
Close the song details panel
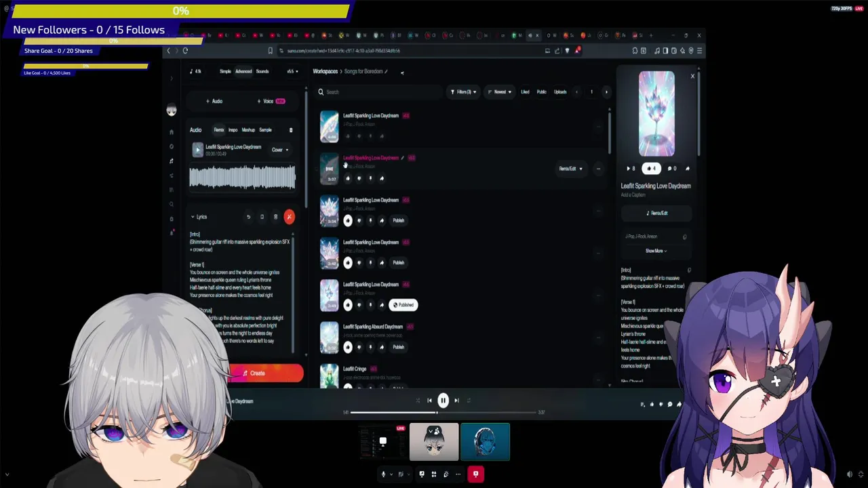coord(692,76)
